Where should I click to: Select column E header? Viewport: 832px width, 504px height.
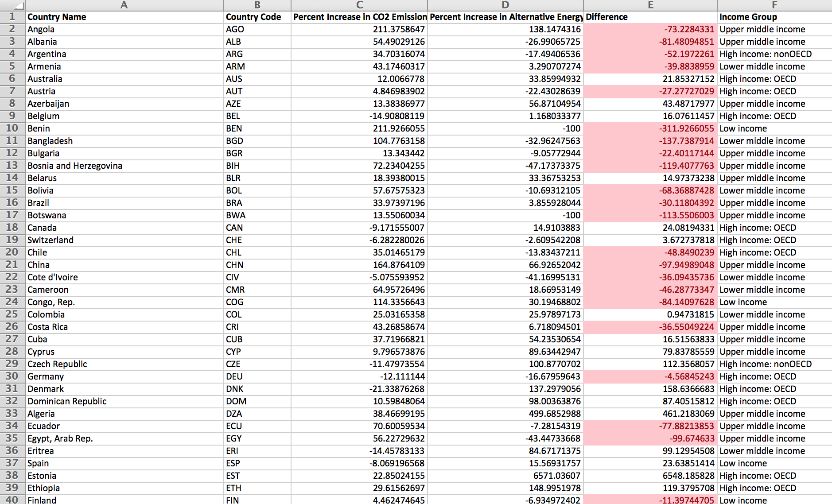[650, 5]
